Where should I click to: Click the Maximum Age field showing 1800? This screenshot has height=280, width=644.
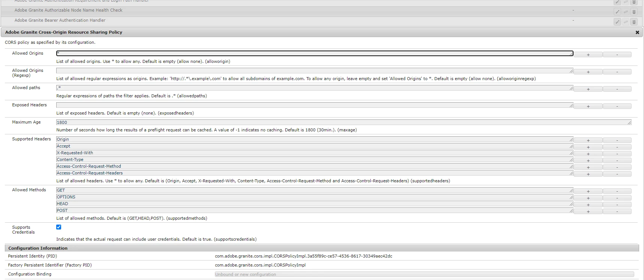344,122
